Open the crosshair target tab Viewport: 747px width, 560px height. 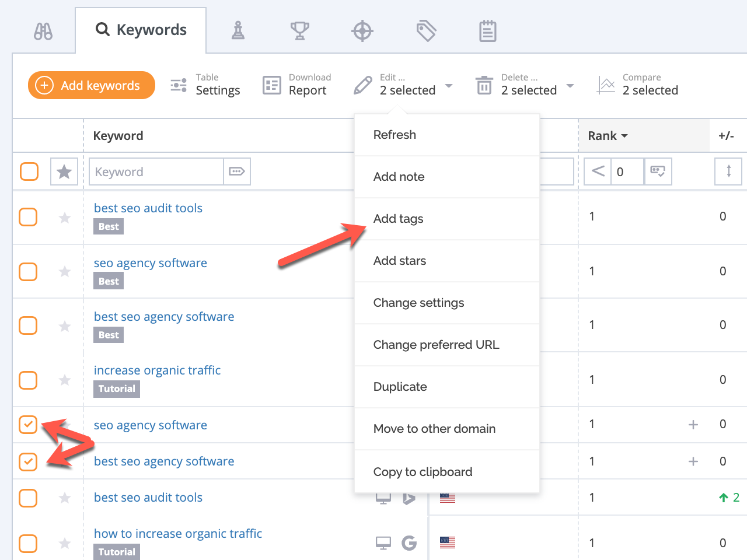click(x=362, y=31)
